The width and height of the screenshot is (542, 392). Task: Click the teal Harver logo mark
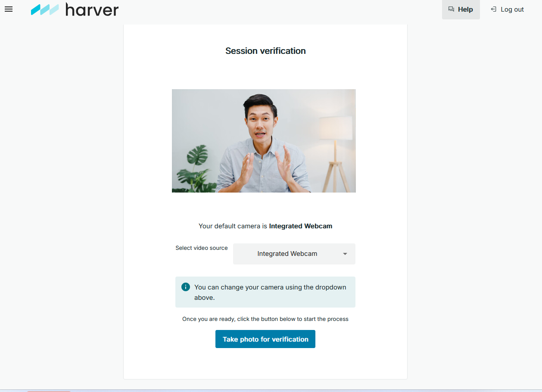(45, 9)
